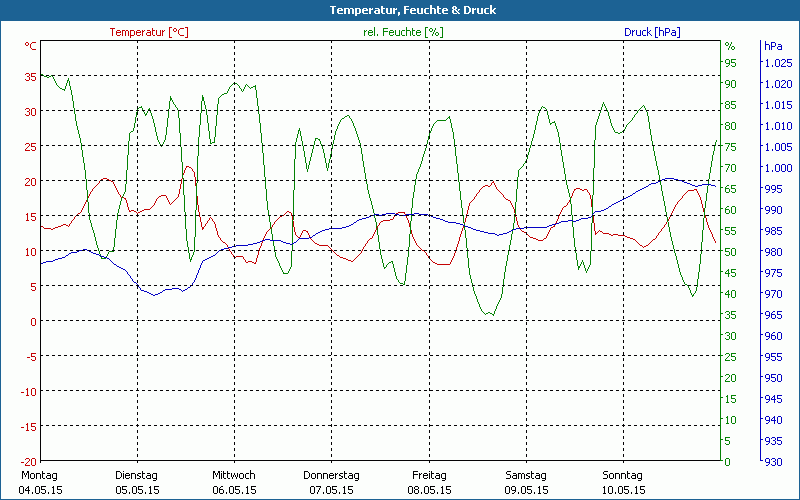The image size is (800, 500).
Task: Click the humidity axis value '75'
Action: [x=731, y=147]
